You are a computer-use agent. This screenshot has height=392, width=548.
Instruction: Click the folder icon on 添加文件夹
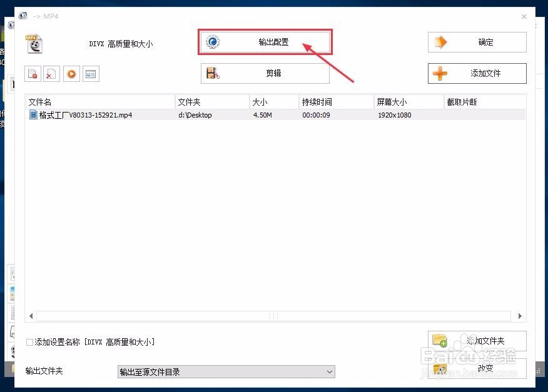[440, 341]
